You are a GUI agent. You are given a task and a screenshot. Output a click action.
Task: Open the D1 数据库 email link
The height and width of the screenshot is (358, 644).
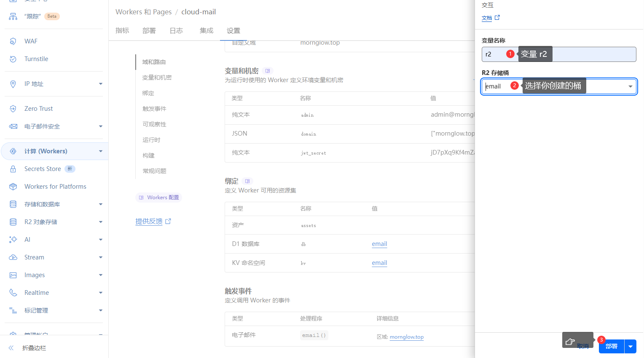click(379, 244)
